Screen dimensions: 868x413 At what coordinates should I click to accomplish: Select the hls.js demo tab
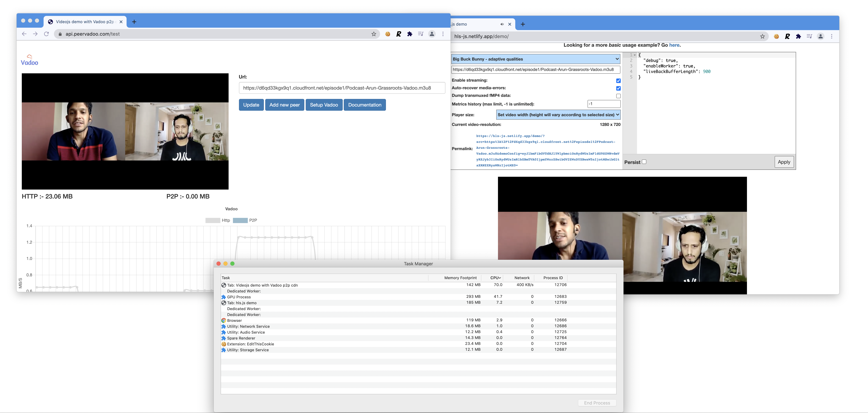[x=472, y=24]
